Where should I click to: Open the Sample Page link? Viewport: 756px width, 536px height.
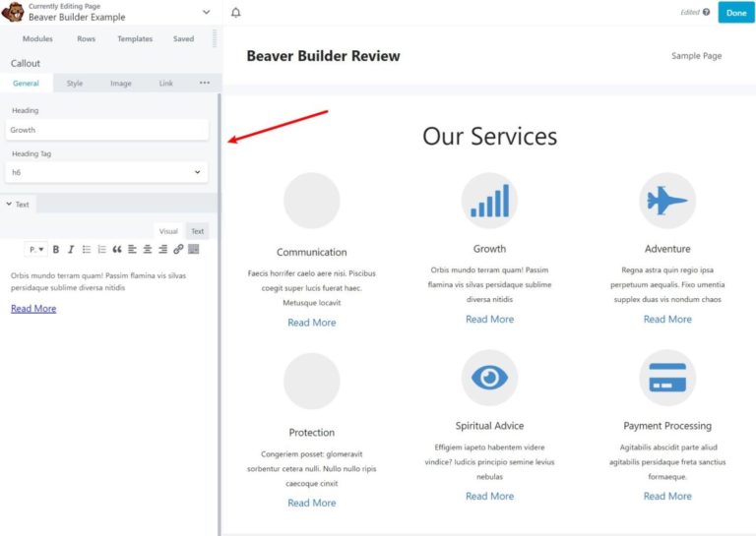[x=696, y=56]
